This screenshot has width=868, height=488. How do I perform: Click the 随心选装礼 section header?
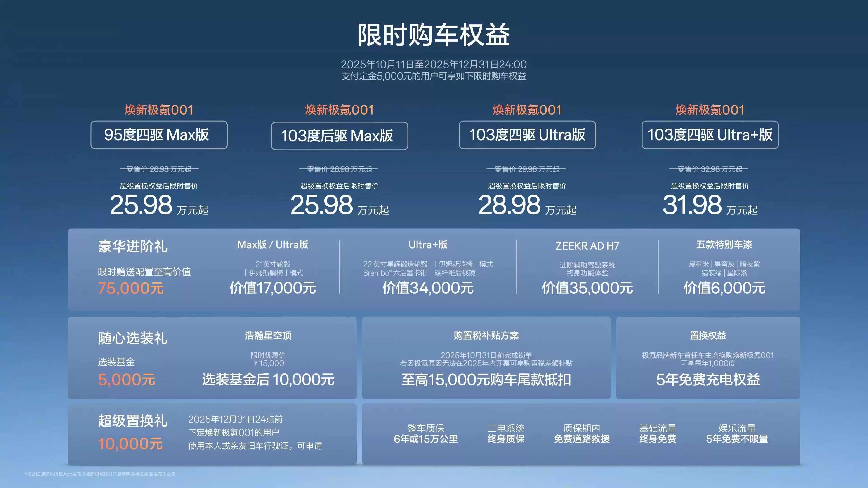(x=132, y=336)
